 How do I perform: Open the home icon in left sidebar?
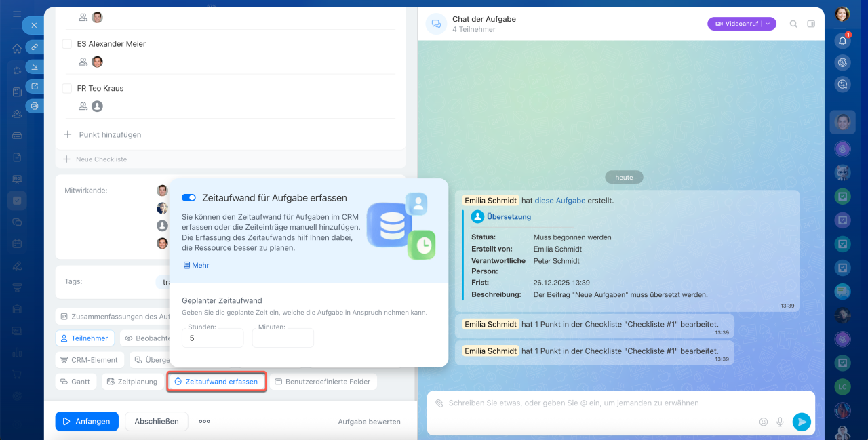click(17, 49)
